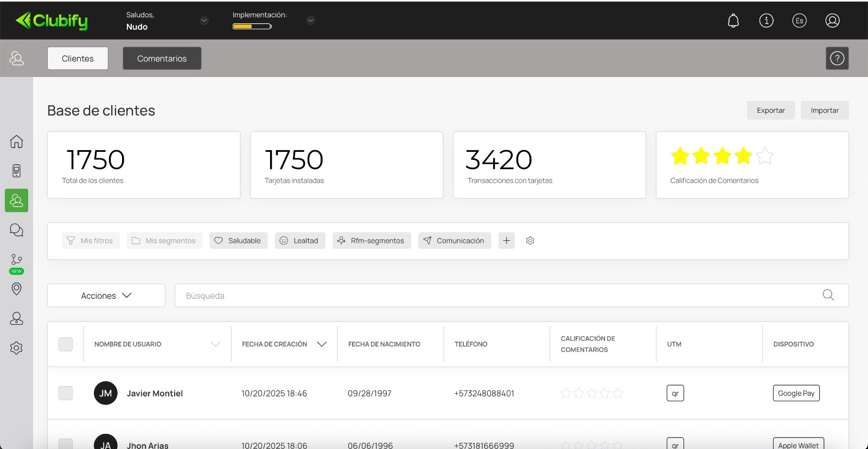Expand the Implementación dropdown chevron
Viewport: 868px width, 449px height.
(310, 21)
